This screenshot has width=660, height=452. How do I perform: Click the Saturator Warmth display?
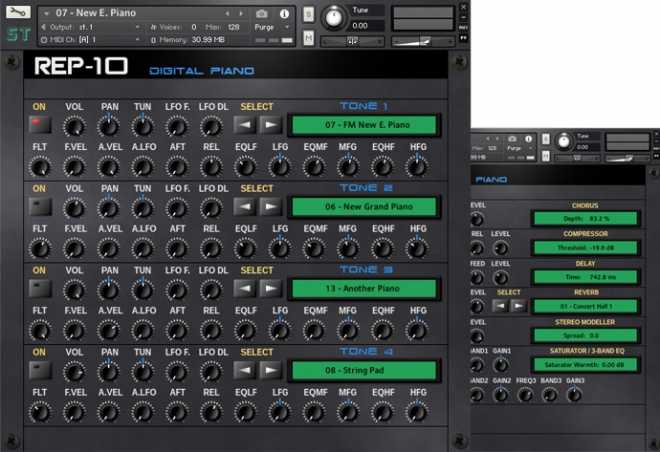pos(585,364)
